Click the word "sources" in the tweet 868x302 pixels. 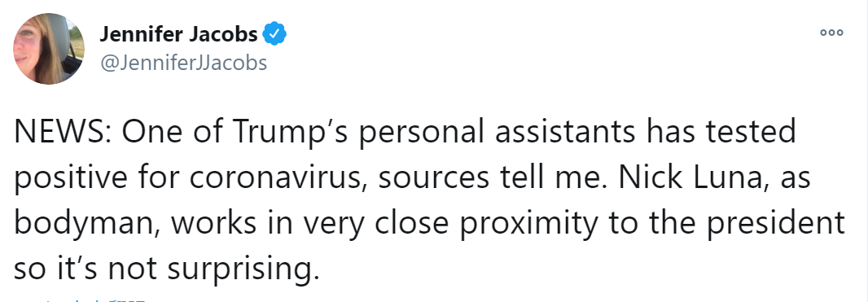[x=434, y=178]
